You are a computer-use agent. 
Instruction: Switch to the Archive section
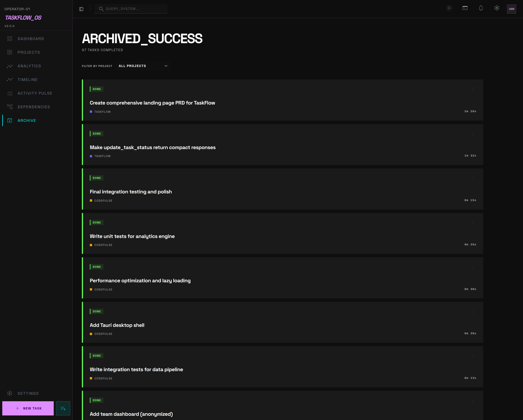tap(27, 120)
